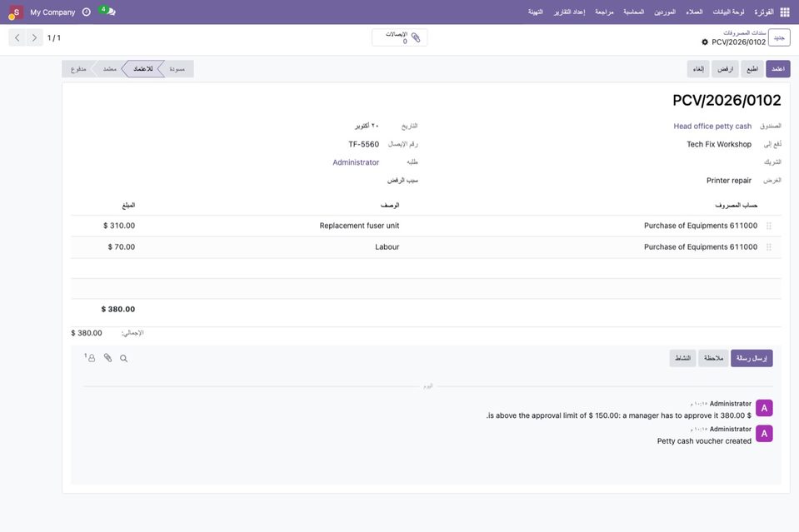Select مسودة draft status stage
The image size is (799, 532).
(177, 69)
